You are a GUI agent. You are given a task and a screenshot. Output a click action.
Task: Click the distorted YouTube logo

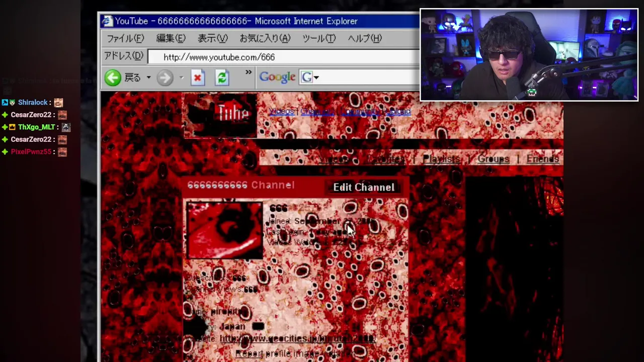pos(220,115)
